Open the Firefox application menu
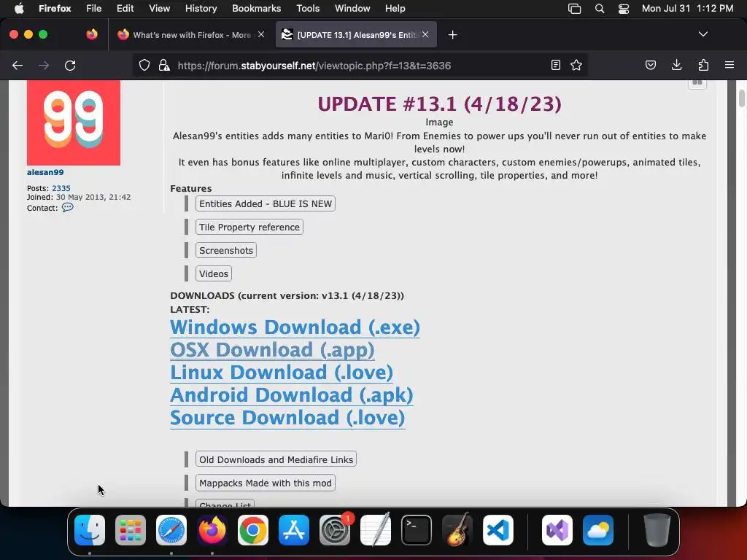747x560 pixels. tap(55, 8)
